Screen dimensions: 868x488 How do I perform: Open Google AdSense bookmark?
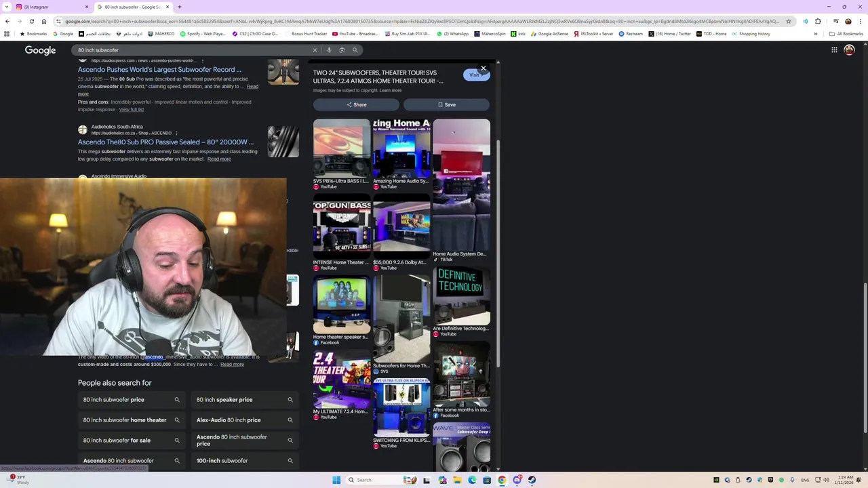[x=549, y=34]
